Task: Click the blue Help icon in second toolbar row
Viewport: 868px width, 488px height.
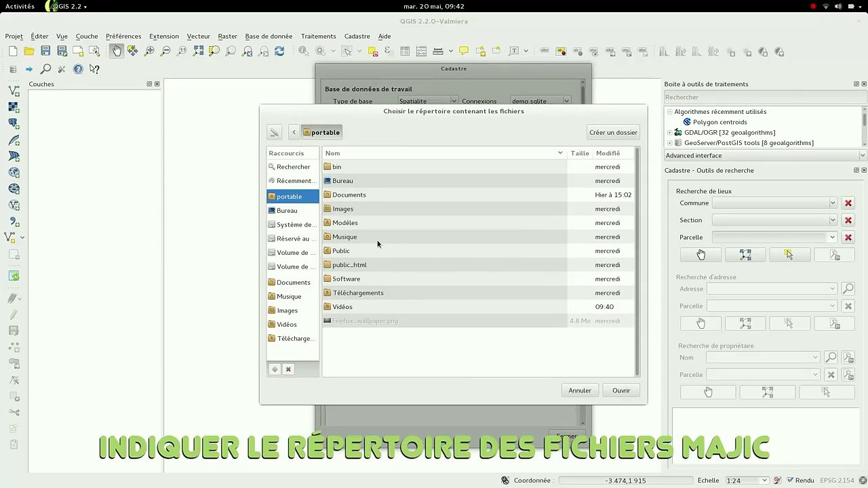Action: pyautogui.click(x=78, y=69)
